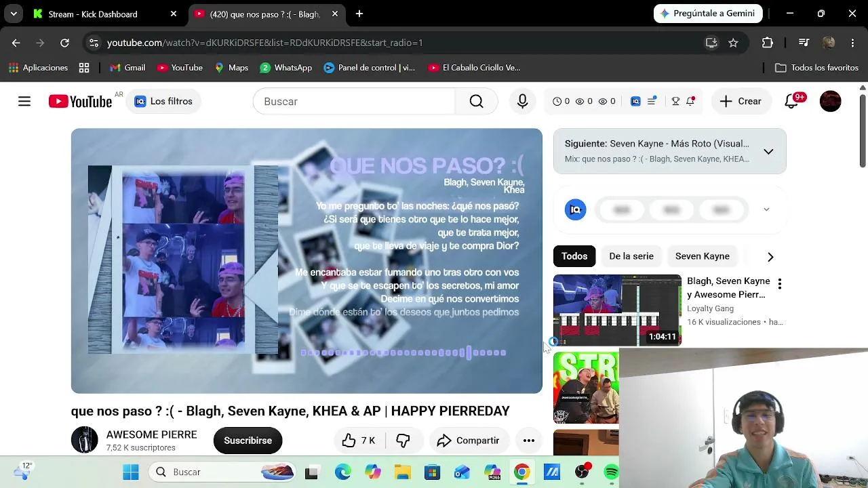Viewport: 868px width, 488px height.
Task: Open a new browser tab
Action: tap(359, 14)
